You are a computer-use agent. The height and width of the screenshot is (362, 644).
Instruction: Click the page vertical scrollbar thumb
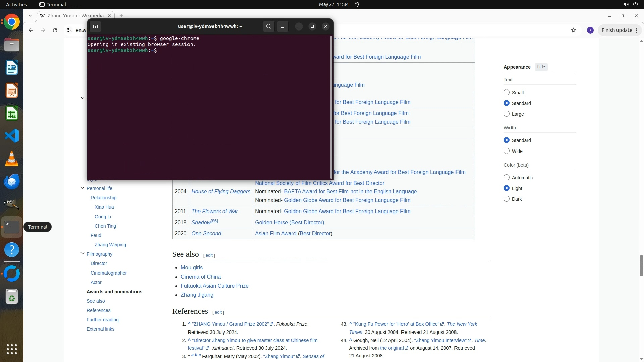(x=641, y=265)
